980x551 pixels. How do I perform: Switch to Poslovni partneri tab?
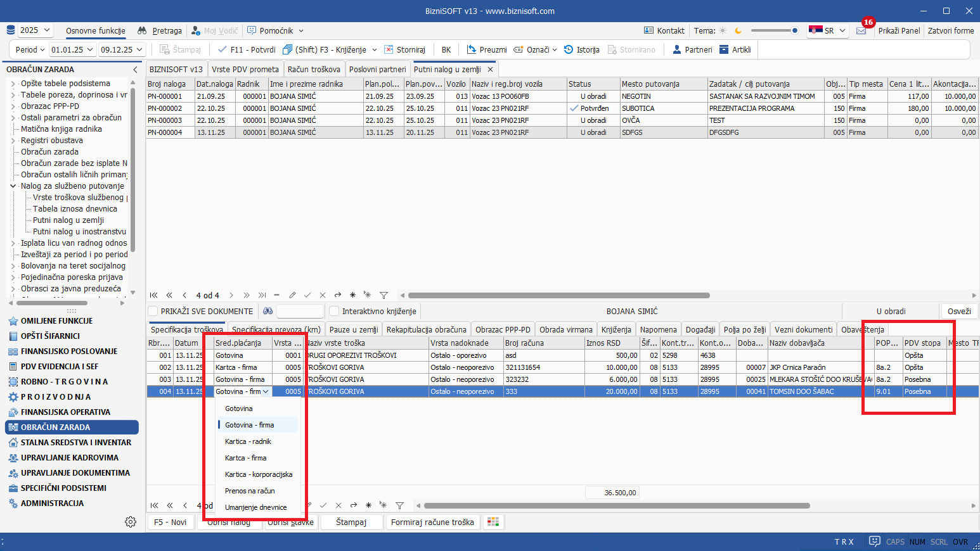click(377, 69)
